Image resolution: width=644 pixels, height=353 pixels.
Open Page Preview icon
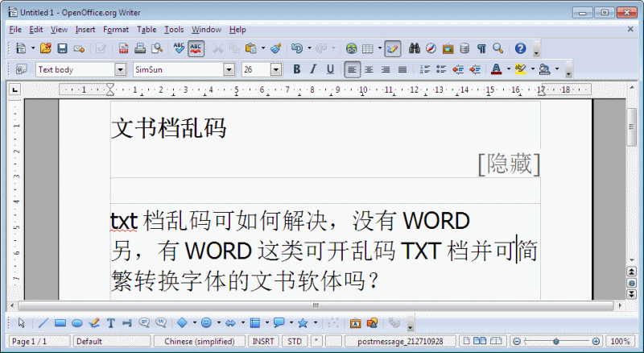(x=157, y=48)
